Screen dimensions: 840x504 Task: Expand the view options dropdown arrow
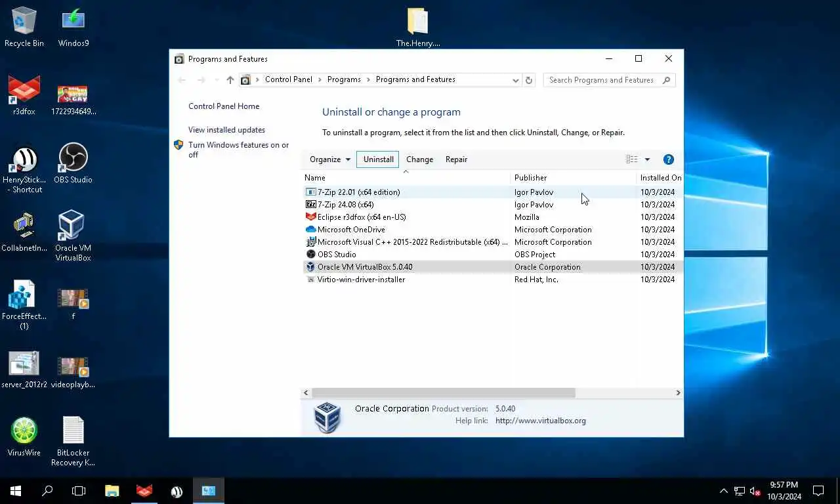pos(647,159)
